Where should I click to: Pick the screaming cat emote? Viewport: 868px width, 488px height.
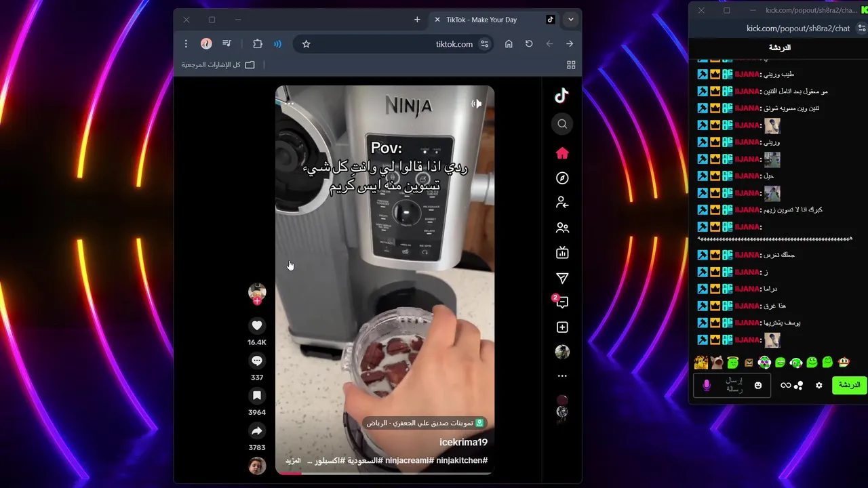tap(717, 363)
